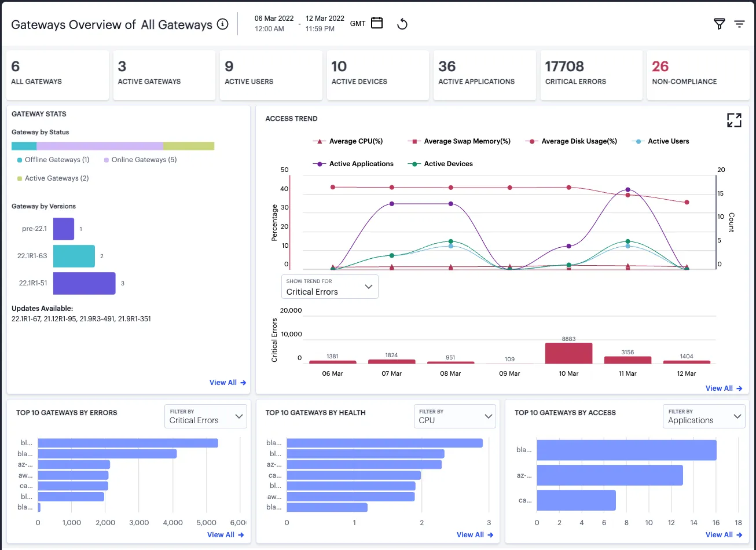
Task: Open Filter By dropdown in Gateways by Errors
Action: tap(205, 416)
